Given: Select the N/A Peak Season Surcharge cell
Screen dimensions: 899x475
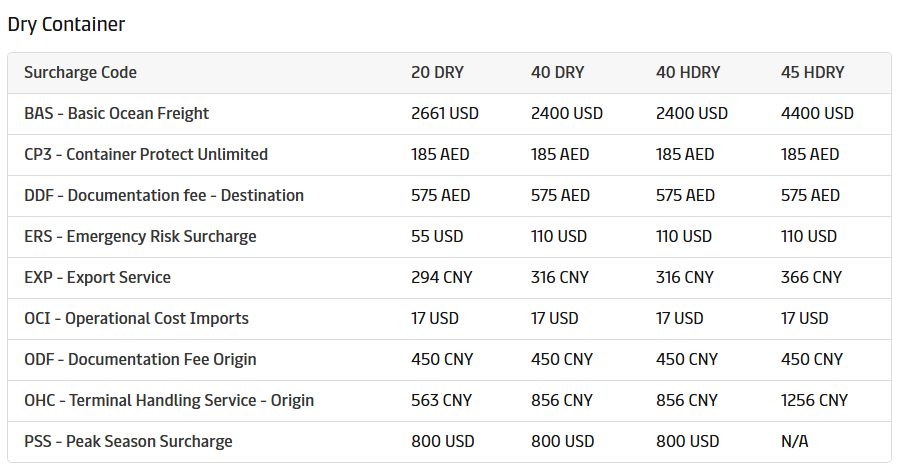Looking at the screenshot, I should 794,442.
